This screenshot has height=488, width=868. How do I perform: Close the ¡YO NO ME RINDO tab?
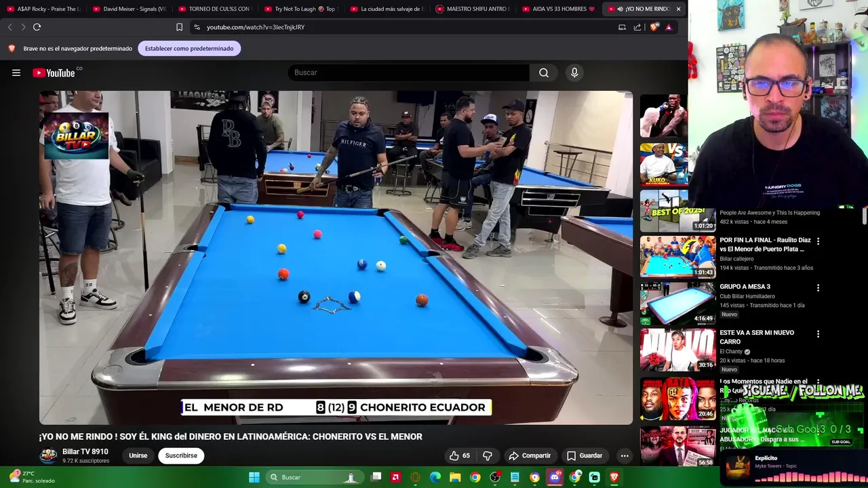[678, 9]
